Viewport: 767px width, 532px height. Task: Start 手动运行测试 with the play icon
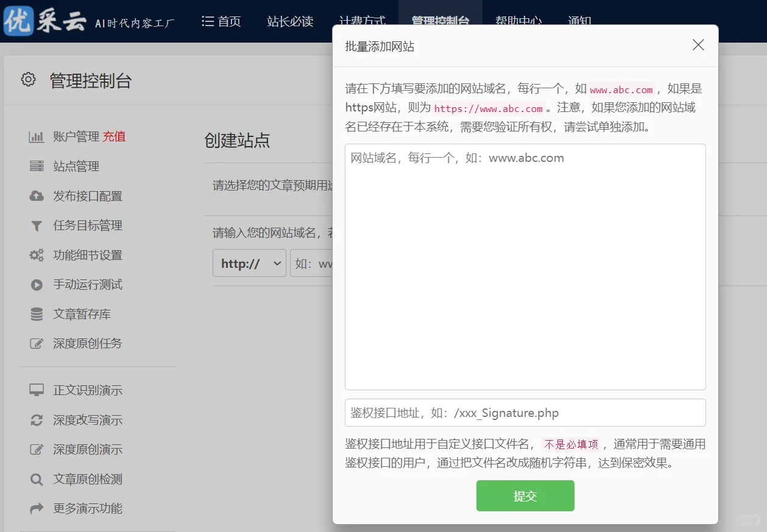pyautogui.click(x=36, y=284)
